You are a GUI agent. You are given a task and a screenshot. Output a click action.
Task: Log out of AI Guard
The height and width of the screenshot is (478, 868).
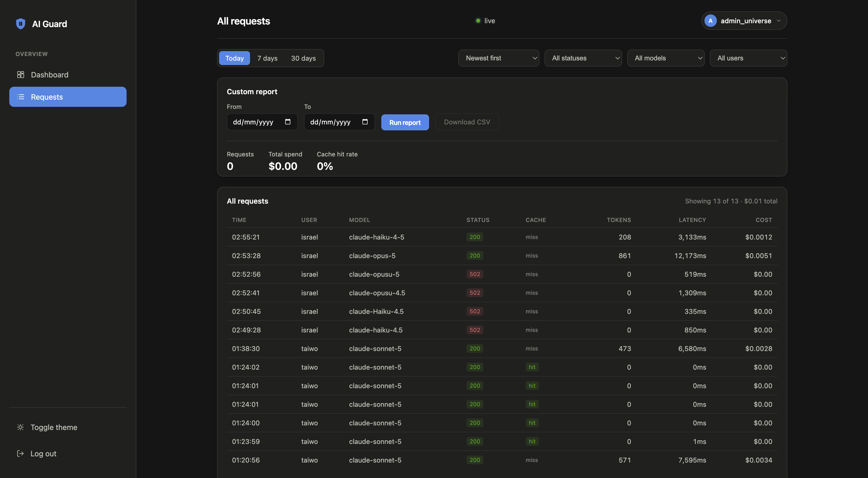(x=68, y=453)
